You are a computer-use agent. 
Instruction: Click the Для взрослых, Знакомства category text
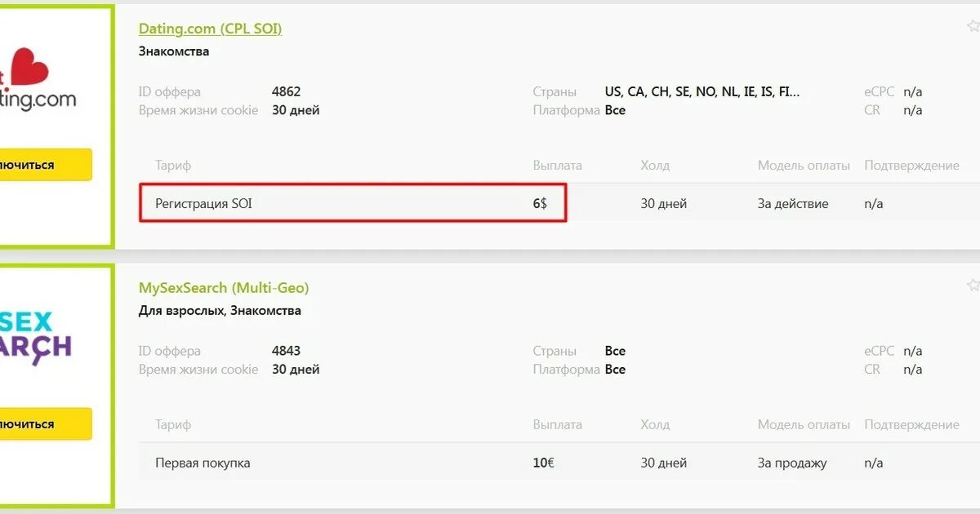pyautogui.click(x=220, y=311)
